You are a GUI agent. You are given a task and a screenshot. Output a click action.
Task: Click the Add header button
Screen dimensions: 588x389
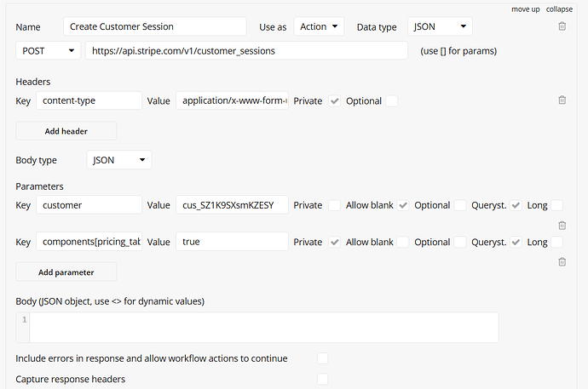pyautogui.click(x=66, y=131)
